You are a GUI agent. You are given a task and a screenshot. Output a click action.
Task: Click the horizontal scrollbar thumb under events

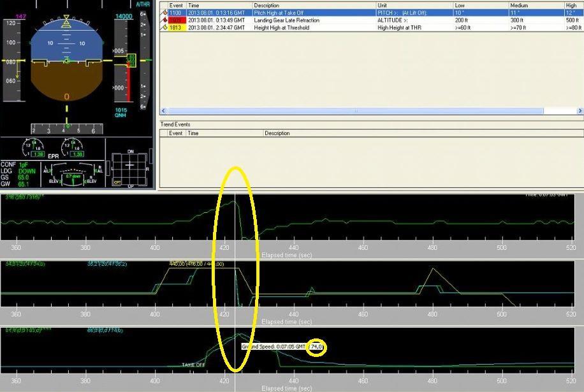coord(355,111)
